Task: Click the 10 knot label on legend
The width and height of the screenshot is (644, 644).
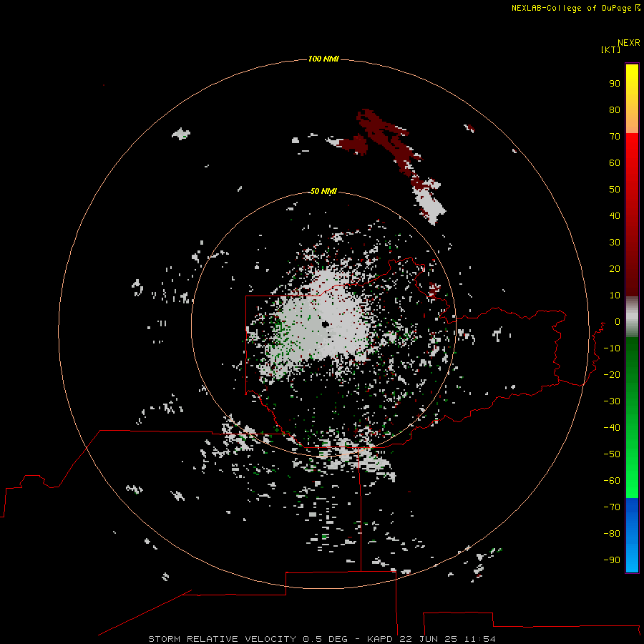Action: pos(615,296)
